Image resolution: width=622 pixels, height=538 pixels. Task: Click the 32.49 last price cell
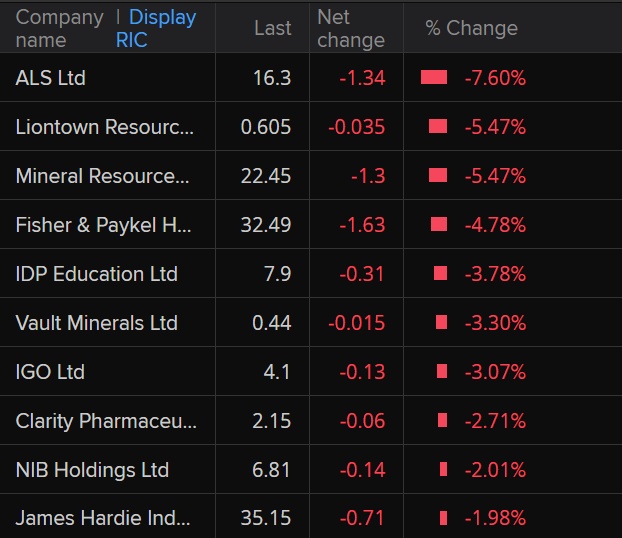coord(266,225)
